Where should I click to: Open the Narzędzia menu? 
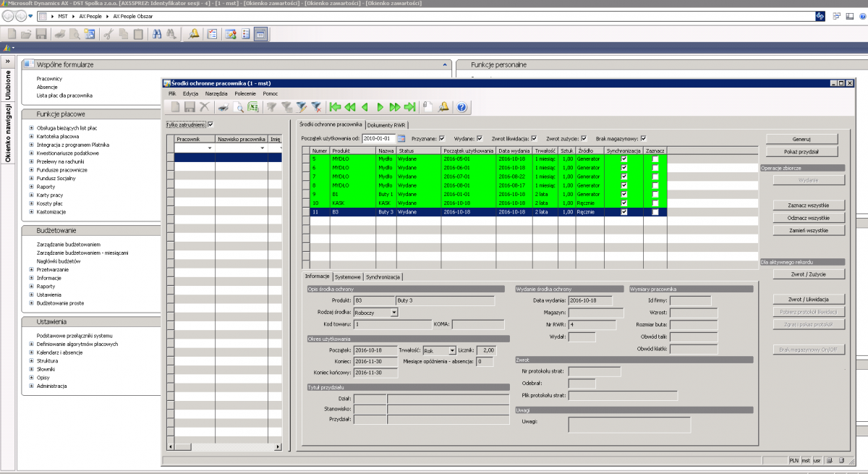(216, 93)
